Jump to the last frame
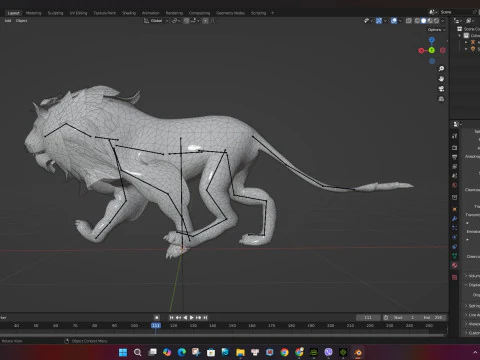The width and height of the screenshot is (480, 360). [205, 317]
